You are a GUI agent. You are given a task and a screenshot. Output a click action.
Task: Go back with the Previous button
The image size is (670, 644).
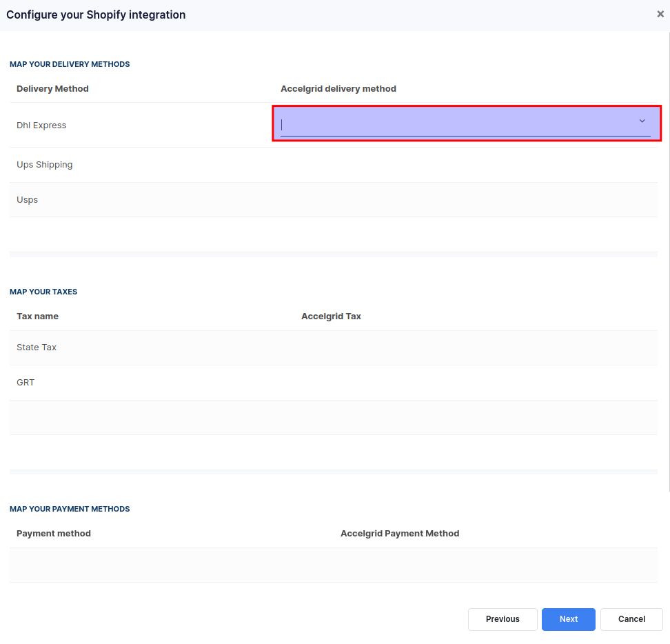pos(502,619)
